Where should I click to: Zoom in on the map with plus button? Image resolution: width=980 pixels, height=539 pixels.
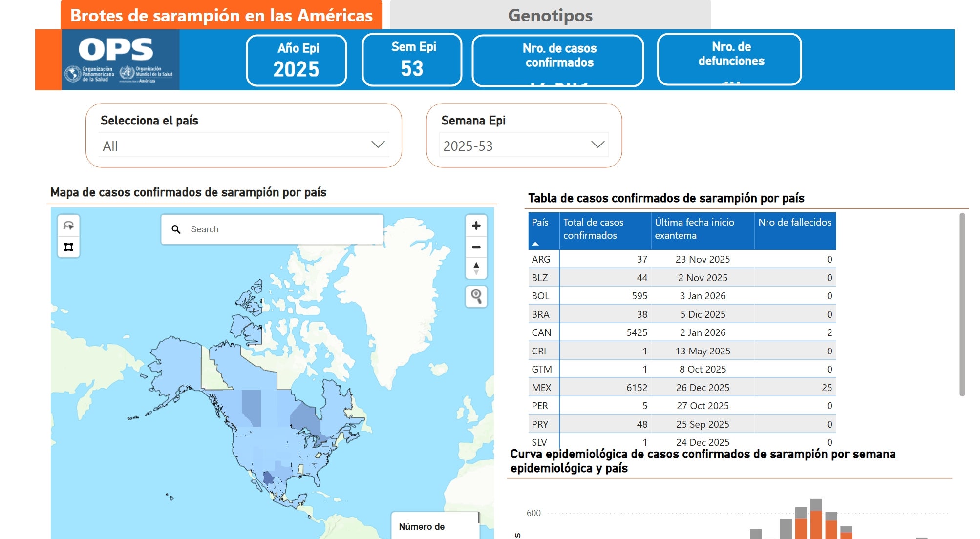point(475,226)
